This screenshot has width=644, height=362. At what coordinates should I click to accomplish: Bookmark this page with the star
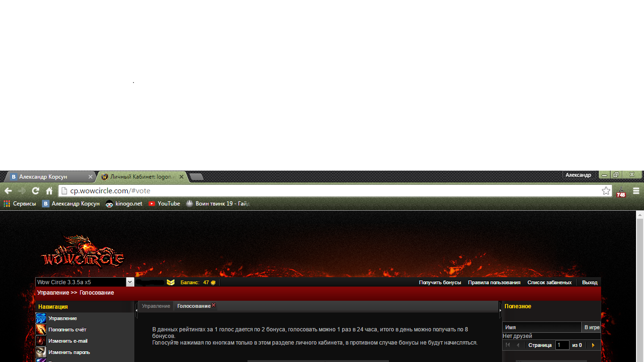(606, 191)
